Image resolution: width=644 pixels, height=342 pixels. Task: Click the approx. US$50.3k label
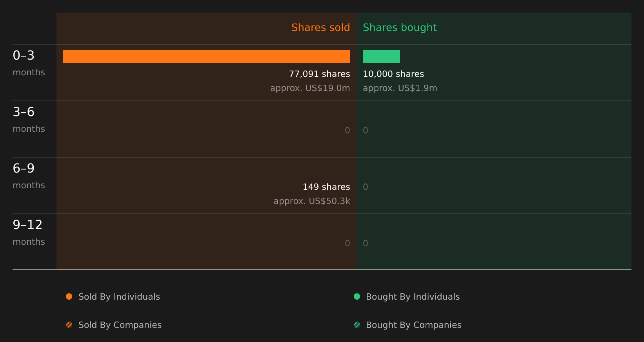(312, 201)
